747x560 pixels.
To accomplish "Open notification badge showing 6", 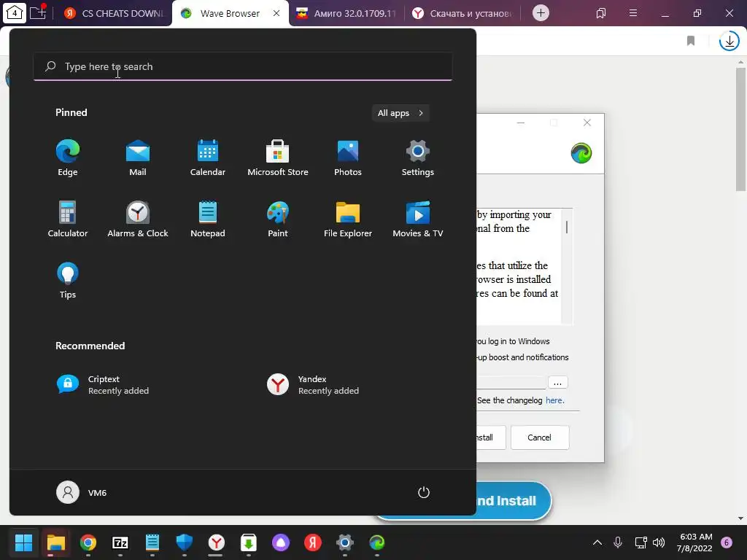I will pos(727,542).
